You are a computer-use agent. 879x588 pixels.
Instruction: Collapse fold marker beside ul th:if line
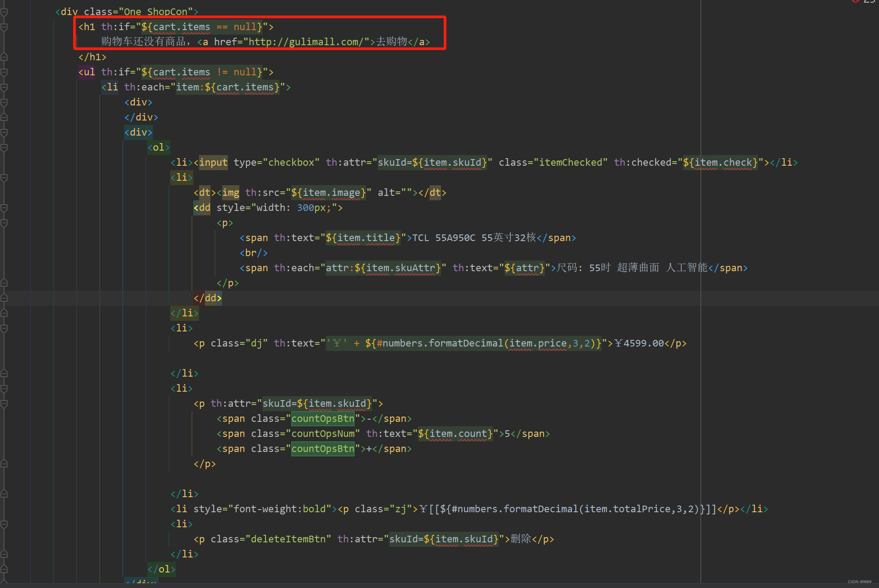4,72
